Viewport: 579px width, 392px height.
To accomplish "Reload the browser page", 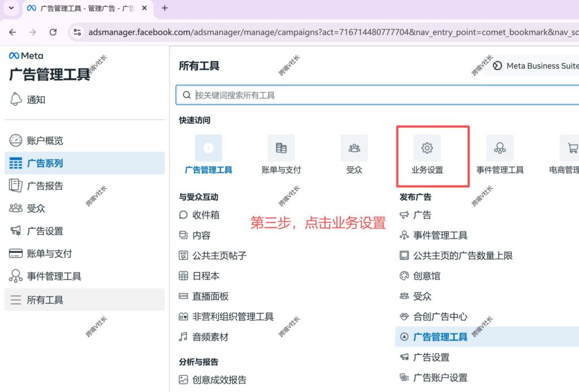I will [53, 32].
